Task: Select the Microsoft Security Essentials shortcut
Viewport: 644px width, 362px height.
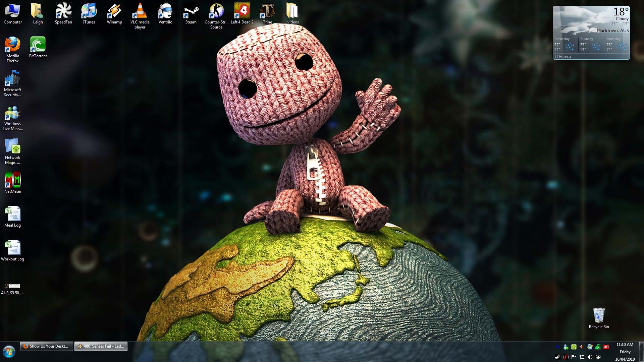Action: tap(13, 84)
